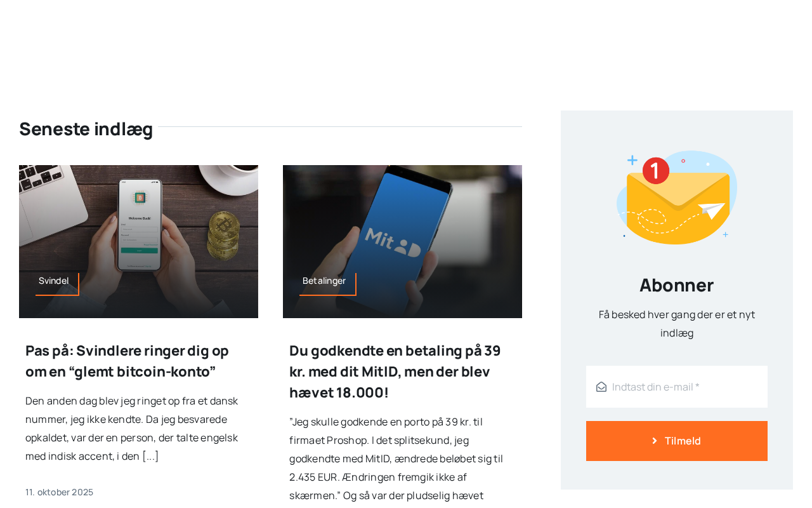Click the bitcoin article excerpt with '[...]'

(132, 429)
